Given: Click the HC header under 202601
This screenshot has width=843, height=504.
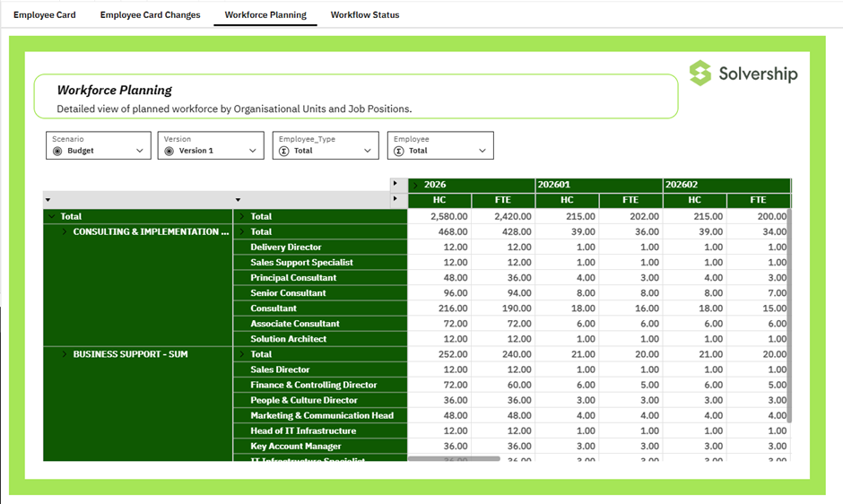Looking at the screenshot, I should pos(567,200).
